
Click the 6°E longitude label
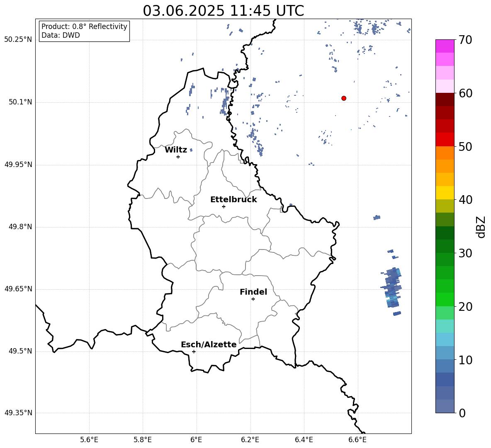(x=196, y=440)
